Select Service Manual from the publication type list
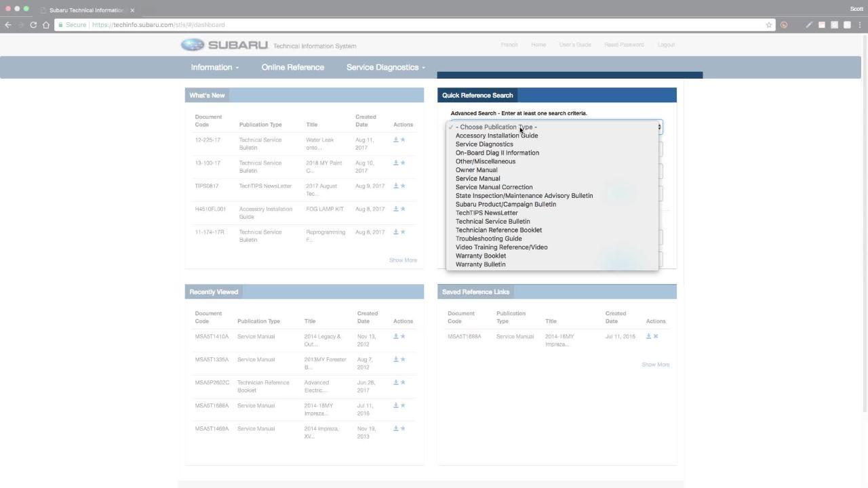The height and width of the screenshot is (488, 868). pos(477,178)
